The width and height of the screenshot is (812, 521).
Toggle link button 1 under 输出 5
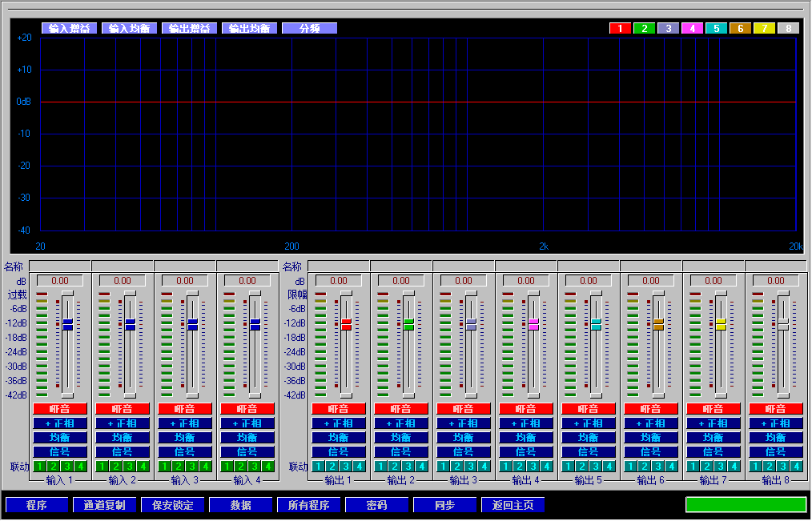point(568,467)
